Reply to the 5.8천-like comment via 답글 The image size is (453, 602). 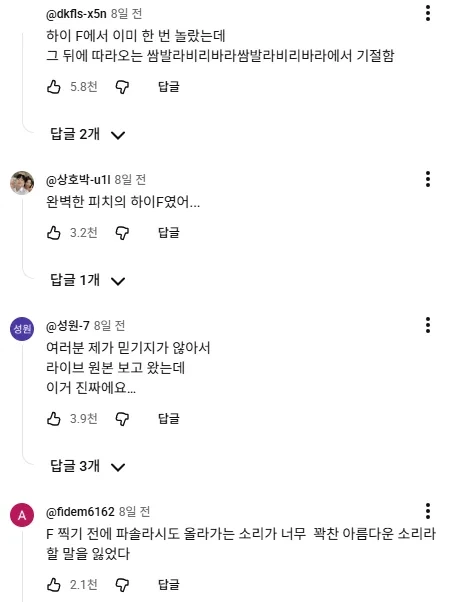(169, 87)
